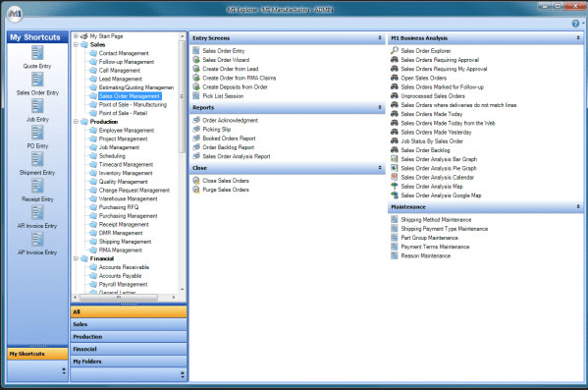
Task: Open Reason Maintenance link
Action: pyautogui.click(x=426, y=255)
